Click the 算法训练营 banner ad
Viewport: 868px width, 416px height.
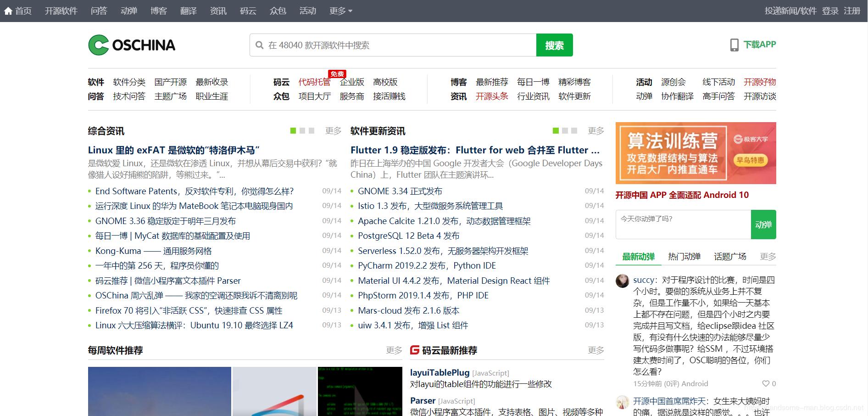[x=696, y=153]
